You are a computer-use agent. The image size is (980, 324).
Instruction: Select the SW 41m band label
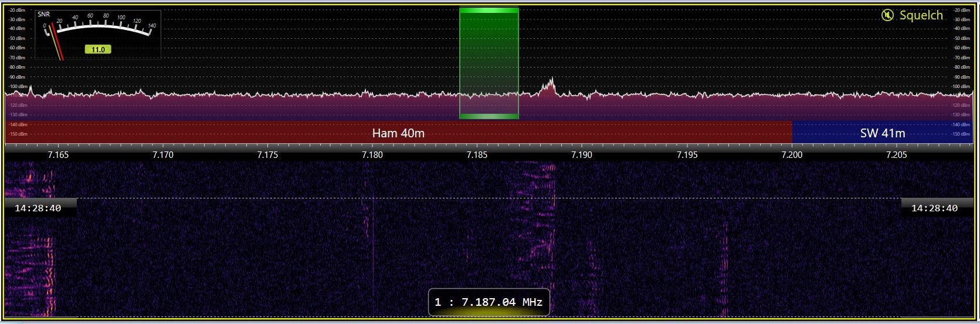(882, 133)
